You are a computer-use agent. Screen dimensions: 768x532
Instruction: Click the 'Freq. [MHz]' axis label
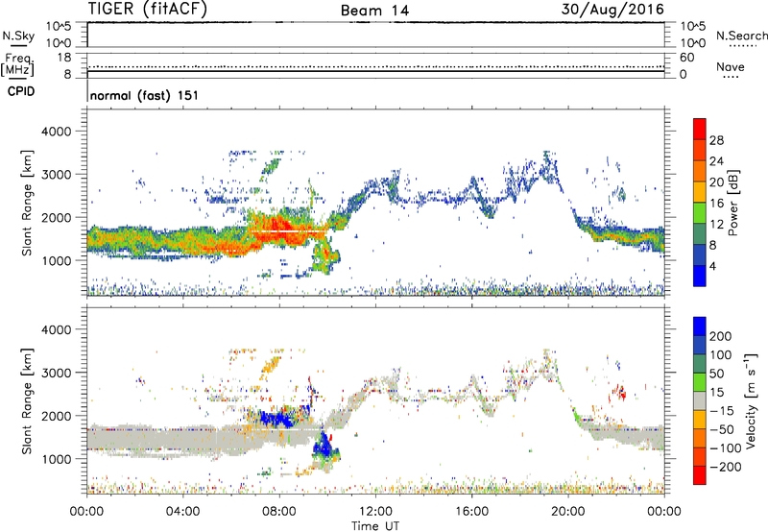coord(17,64)
